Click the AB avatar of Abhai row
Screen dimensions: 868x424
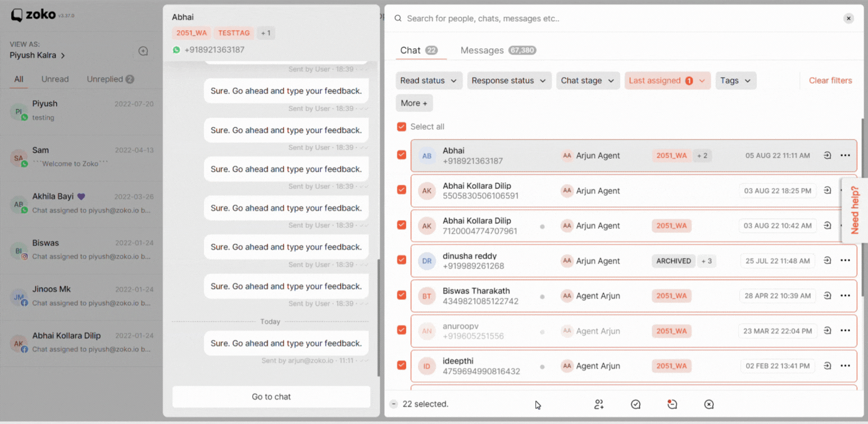[427, 156]
